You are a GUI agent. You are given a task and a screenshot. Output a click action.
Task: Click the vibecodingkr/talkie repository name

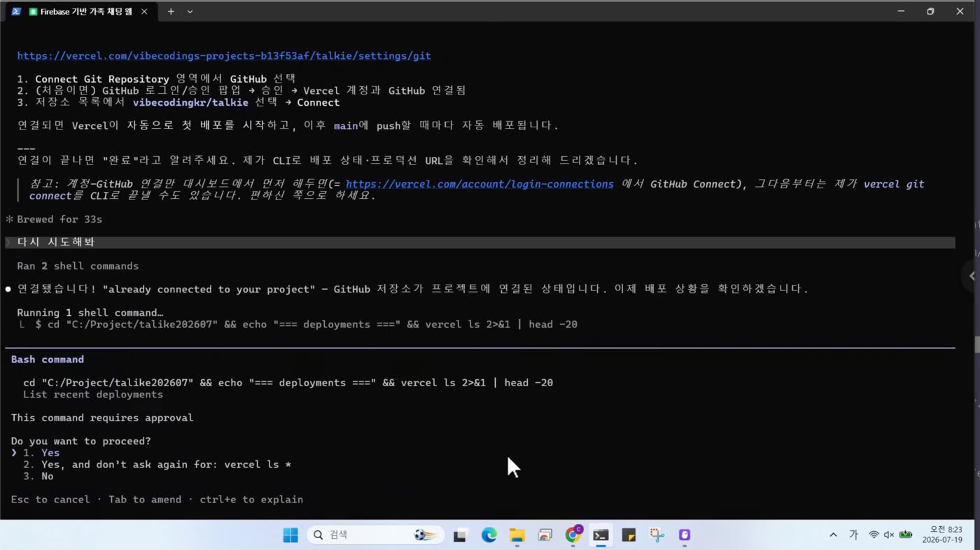pos(190,102)
